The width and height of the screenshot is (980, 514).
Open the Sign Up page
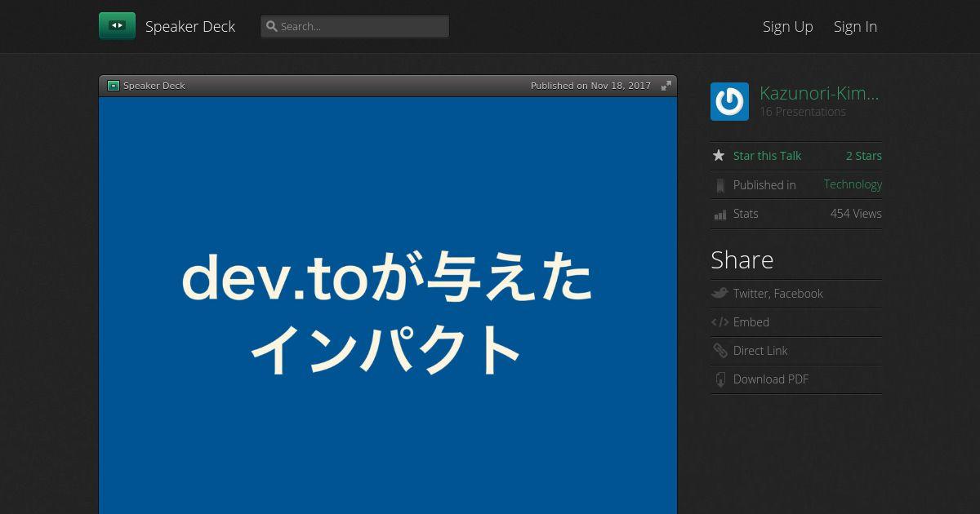coord(787,26)
